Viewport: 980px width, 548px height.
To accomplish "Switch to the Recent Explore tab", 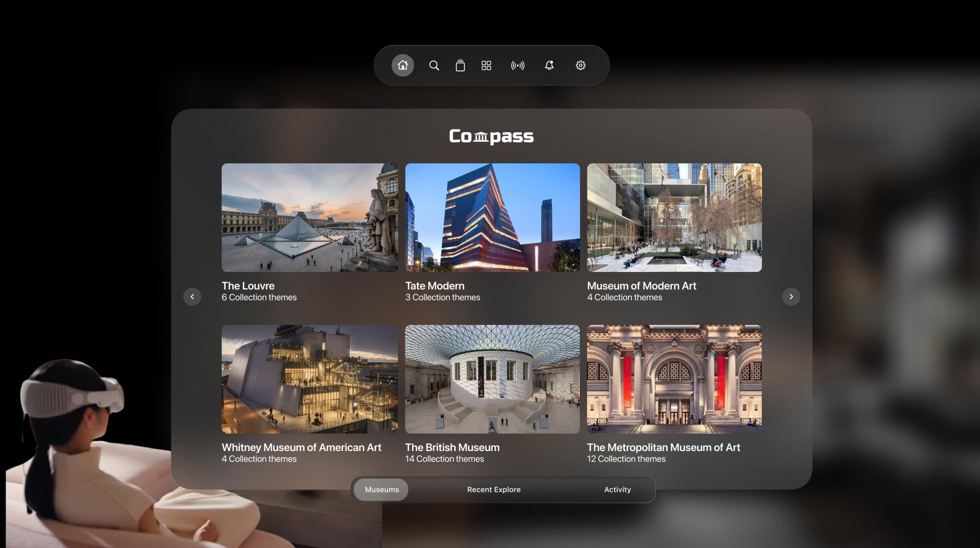I will click(494, 489).
